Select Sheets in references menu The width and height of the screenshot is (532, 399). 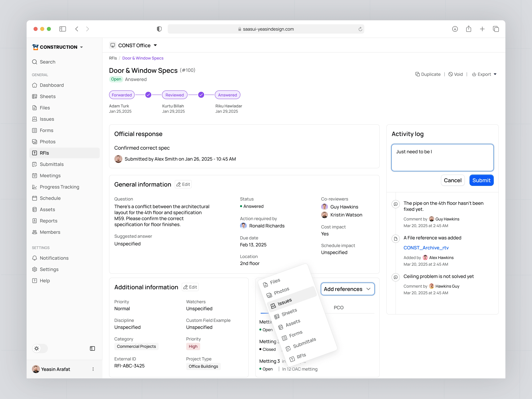click(x=286, y=314)
